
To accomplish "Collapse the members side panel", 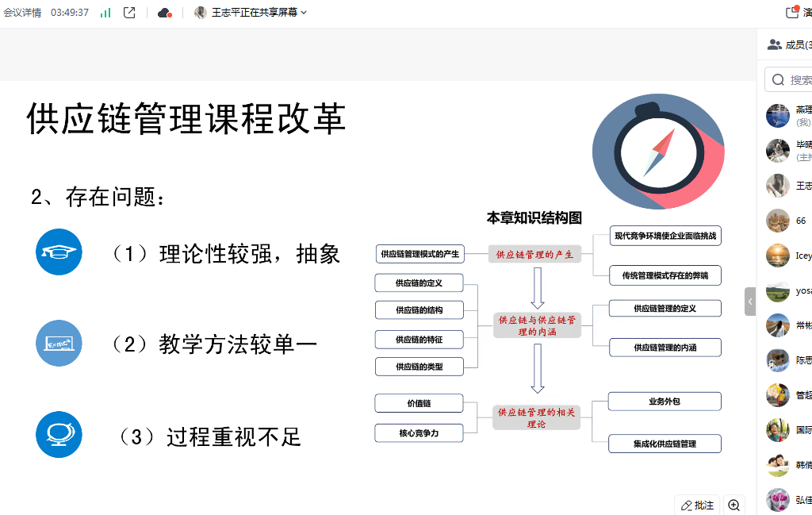I will pos(750,302).
